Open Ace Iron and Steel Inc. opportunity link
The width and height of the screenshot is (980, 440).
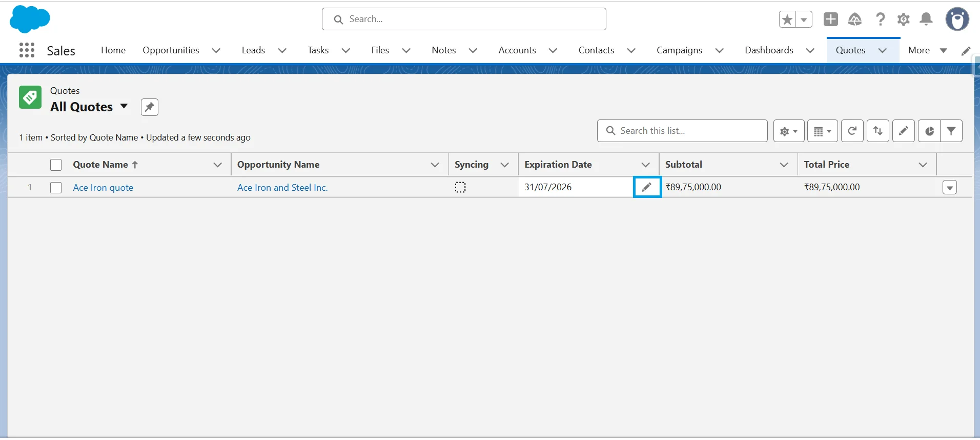click(282, 188)
